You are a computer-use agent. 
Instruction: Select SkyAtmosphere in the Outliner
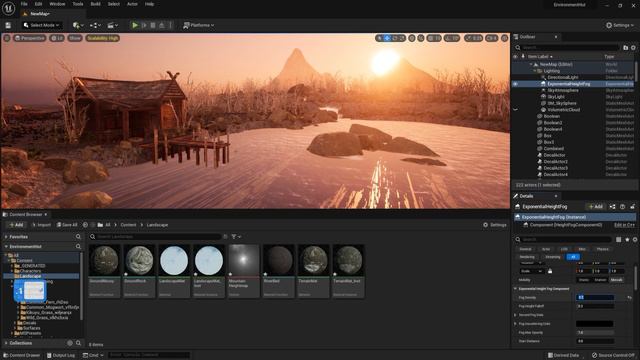coord(563,90)
